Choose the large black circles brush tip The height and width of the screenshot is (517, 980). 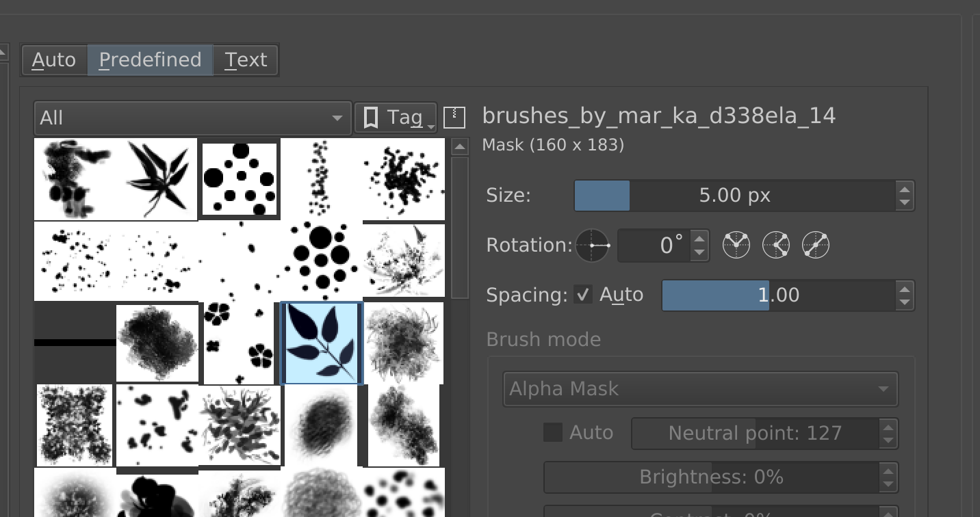click(322, 260)
